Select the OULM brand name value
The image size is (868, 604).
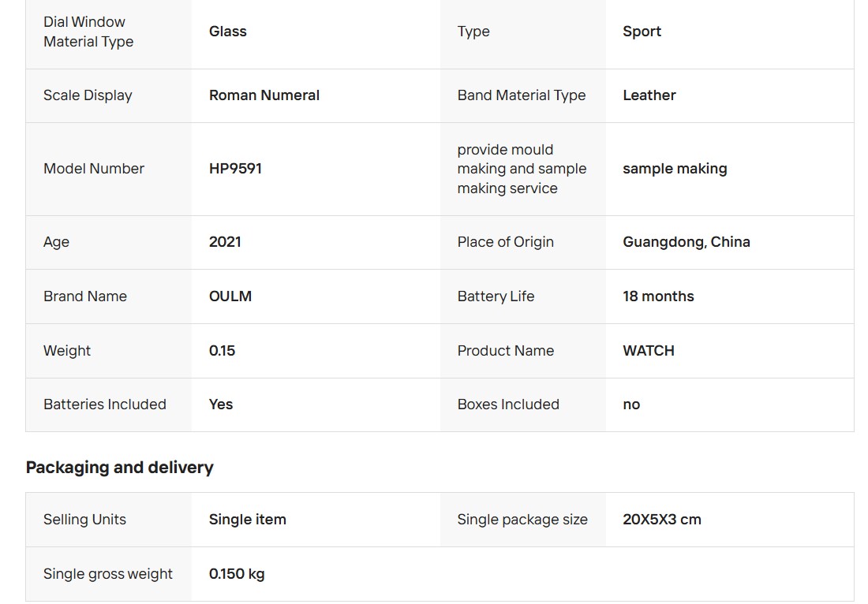pos(230,296)
